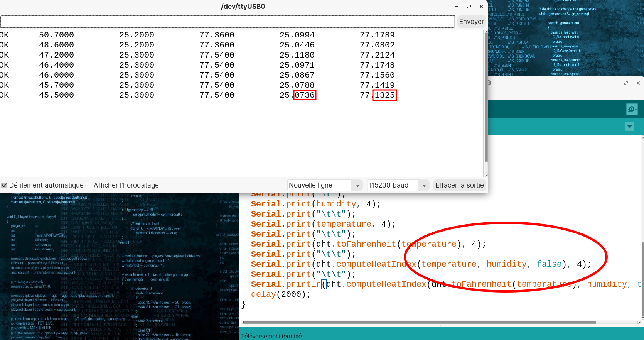Click the closing brace in code editor

tap(243, 304)
